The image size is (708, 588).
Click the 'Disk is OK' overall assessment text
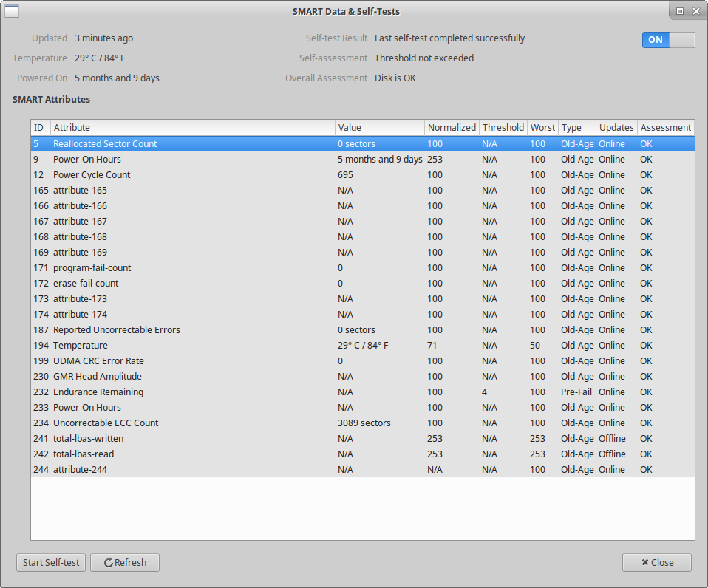(395, 78)
